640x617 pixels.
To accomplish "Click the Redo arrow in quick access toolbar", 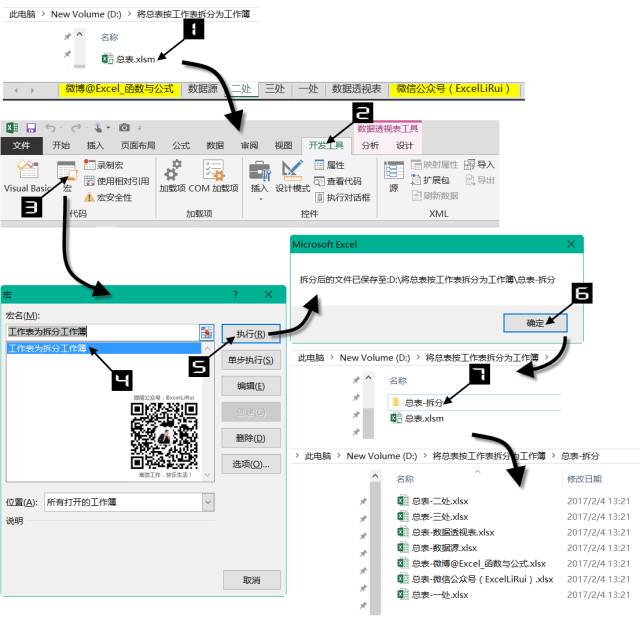I will (76, 128).
